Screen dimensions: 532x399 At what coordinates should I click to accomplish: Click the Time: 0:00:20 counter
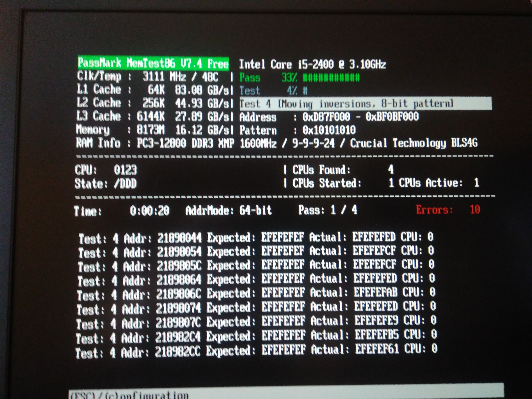pyautogui.click(x=122, y=211)
